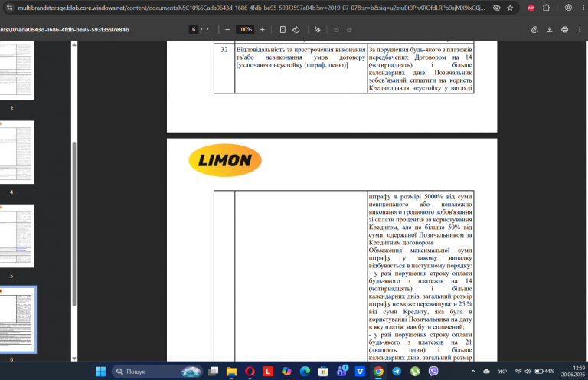Image resolution: width=588 pixels, height=380 pixels.
Task: Select page 6 thumbnail
Action: pos(17,319)
